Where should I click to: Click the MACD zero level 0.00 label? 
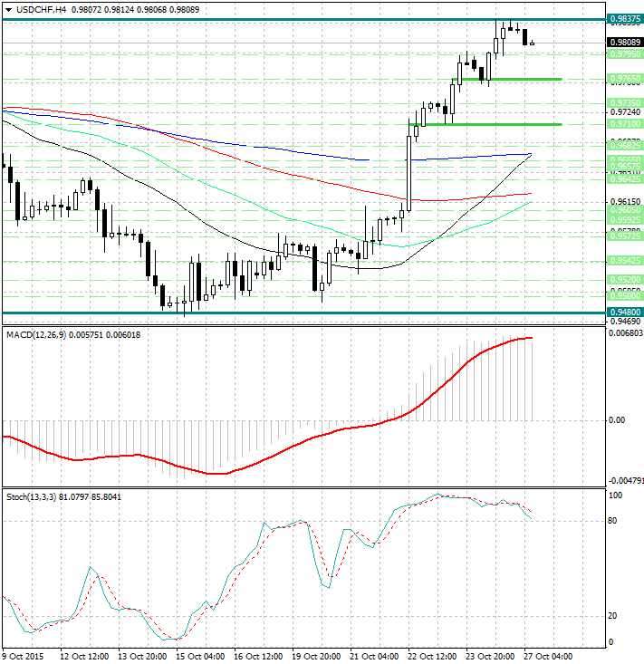click(617, 420)
